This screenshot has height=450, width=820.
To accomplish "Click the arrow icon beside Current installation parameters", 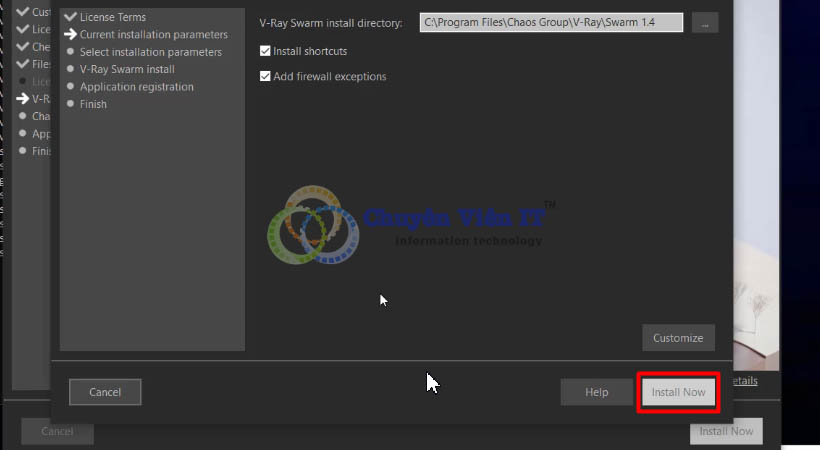I will tap(70, 35).
